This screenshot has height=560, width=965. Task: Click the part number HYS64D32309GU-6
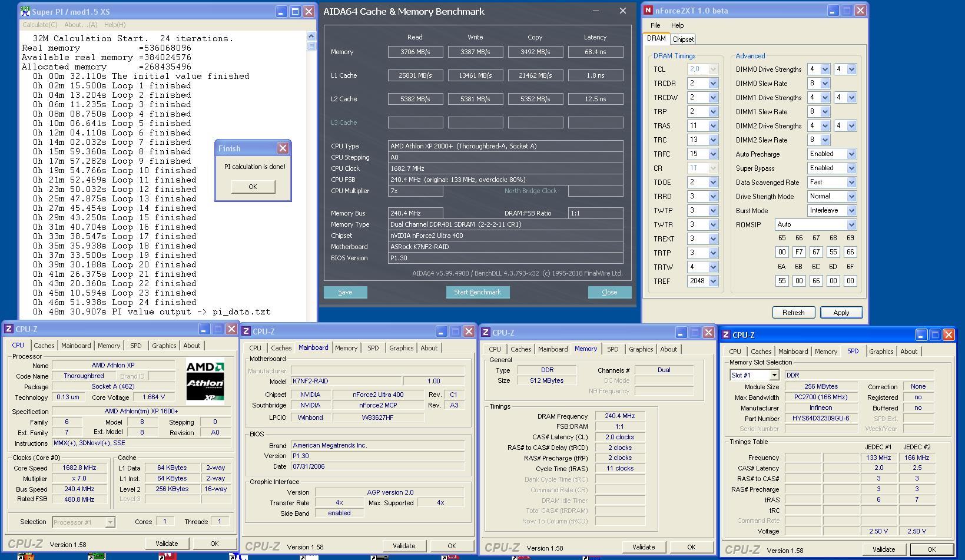[821, 418]
